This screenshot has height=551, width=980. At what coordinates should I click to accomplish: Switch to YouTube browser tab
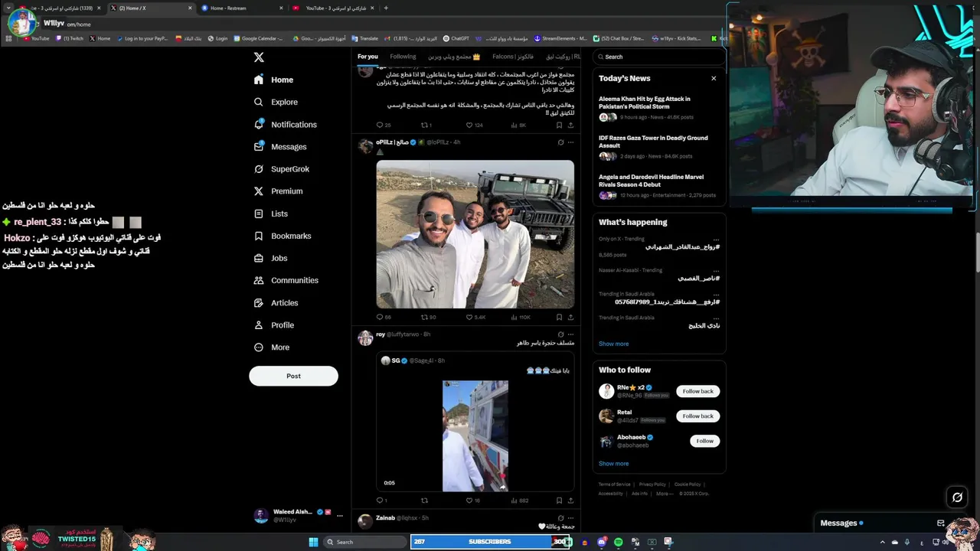pos(334,8)
